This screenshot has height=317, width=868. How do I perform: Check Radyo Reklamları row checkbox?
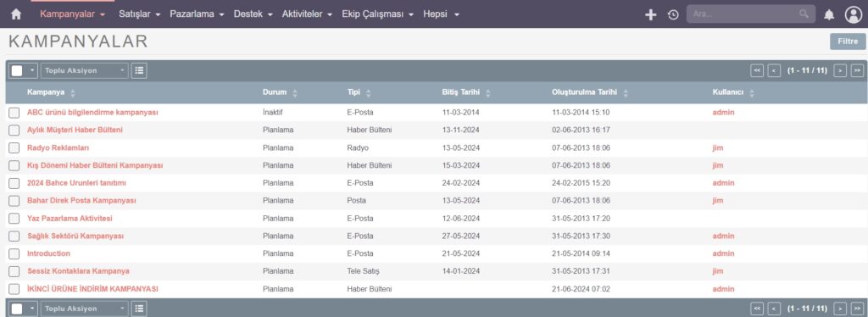[14, 147]
